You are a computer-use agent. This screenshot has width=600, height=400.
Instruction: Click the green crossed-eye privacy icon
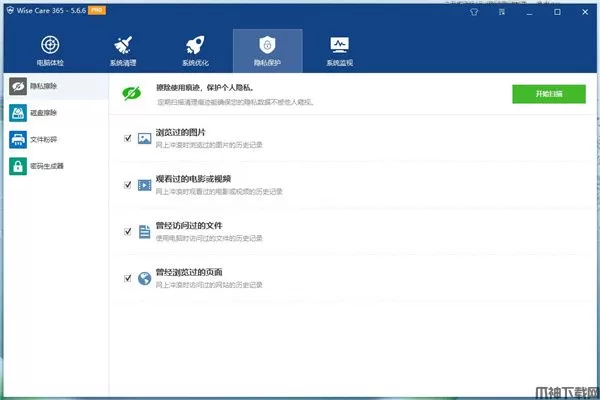coord(131,93)
